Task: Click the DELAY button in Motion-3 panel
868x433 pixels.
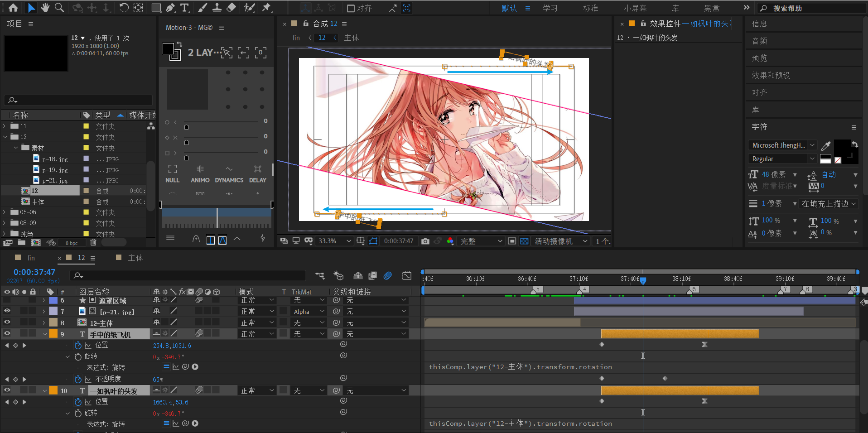Action: coord(257,174)
